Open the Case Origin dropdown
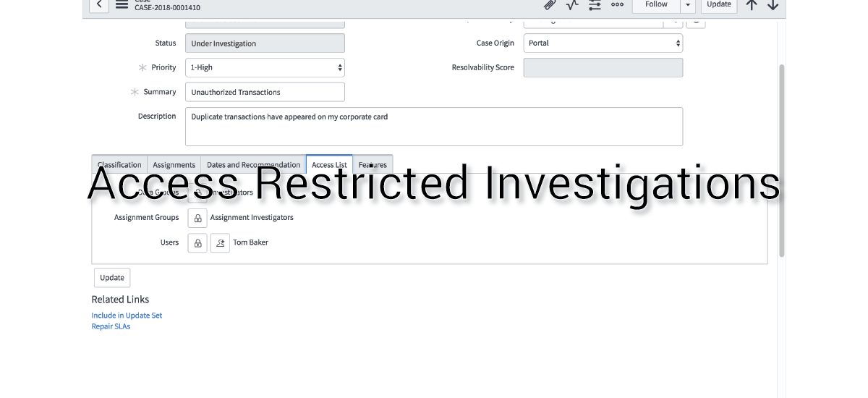 (x=603, y=43)
